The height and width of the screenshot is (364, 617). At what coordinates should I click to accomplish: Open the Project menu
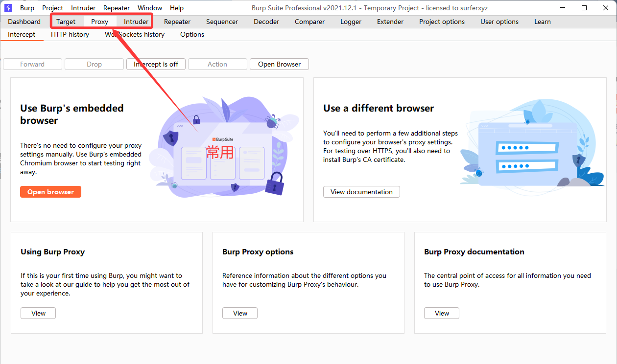(x=52, y=8)
